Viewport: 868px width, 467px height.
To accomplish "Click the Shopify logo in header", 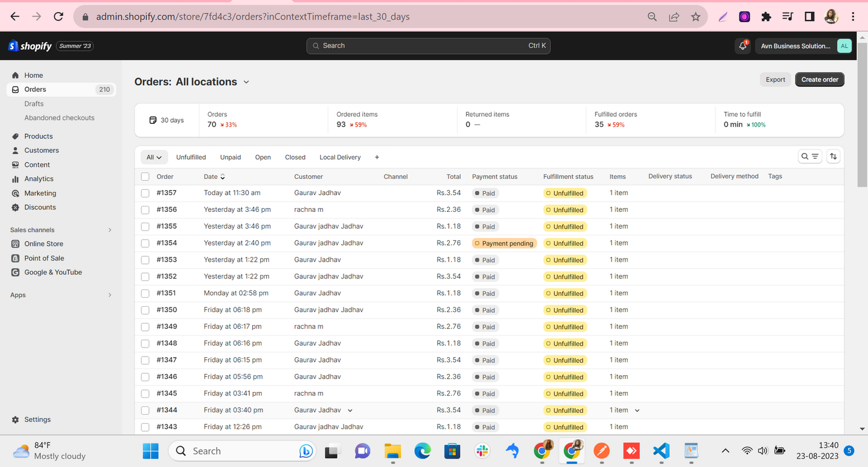I will coord(30,46).
